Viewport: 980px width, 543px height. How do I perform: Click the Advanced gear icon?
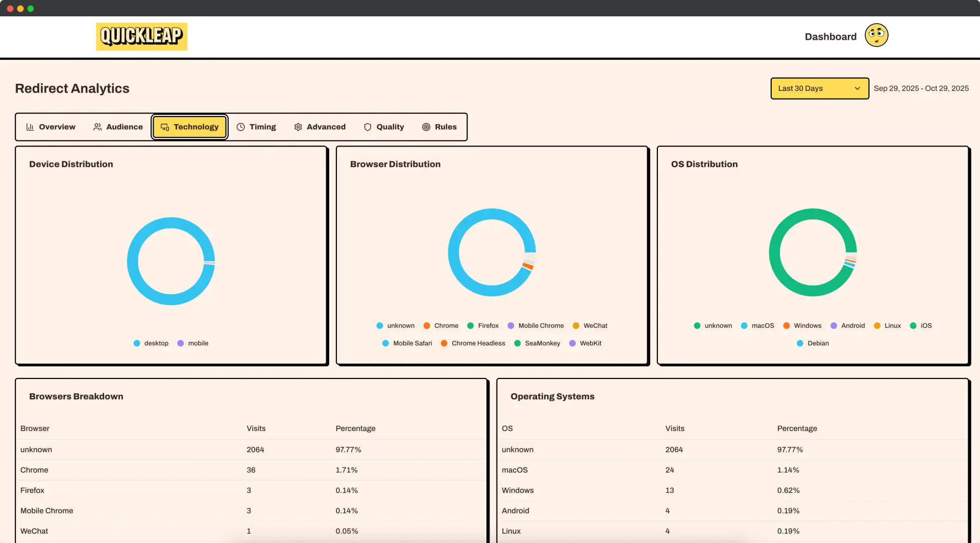click(x=298, y=127)
